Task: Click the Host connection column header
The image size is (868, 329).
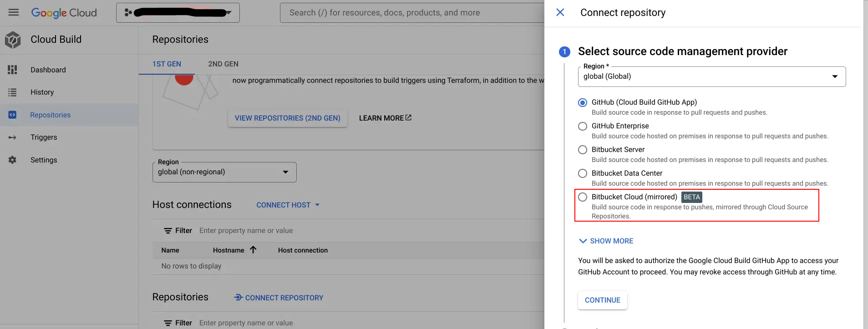Action: click(x=303, y=250)
